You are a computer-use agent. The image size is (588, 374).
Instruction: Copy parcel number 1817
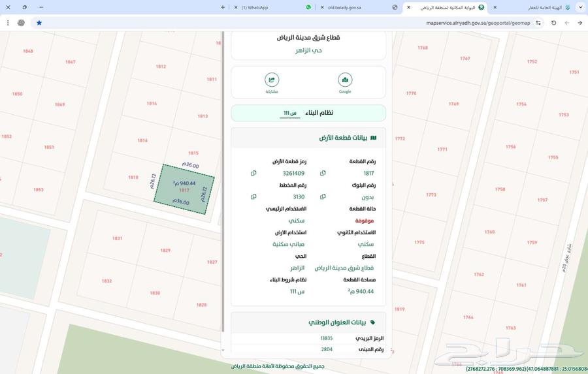[323, 174]
